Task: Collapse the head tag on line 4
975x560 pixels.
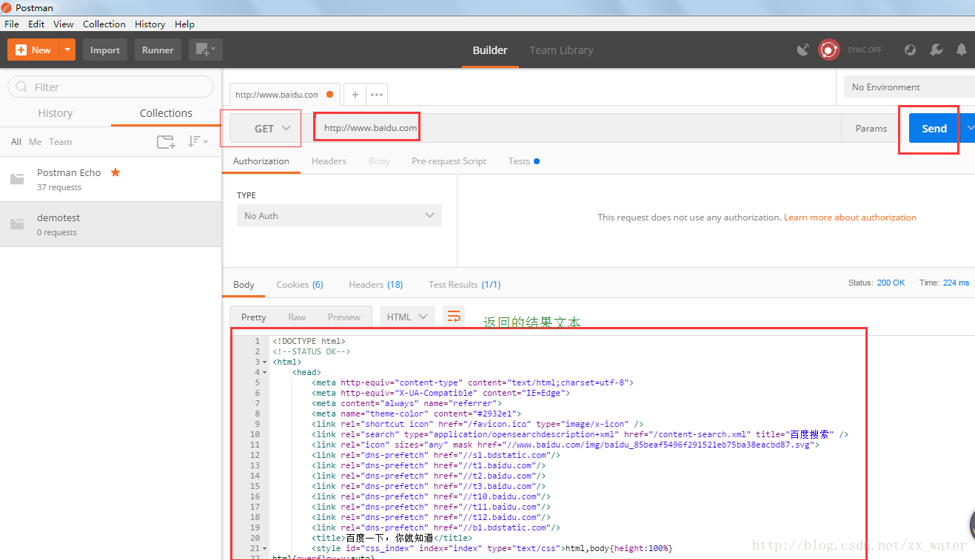Action: pyautogui.click(x=265, y=373)
